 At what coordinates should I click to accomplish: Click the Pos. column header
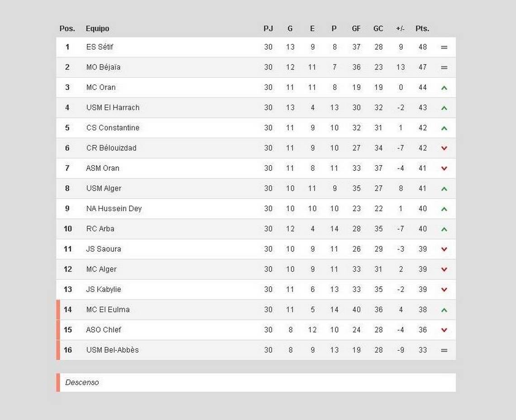tap(67, 28)
